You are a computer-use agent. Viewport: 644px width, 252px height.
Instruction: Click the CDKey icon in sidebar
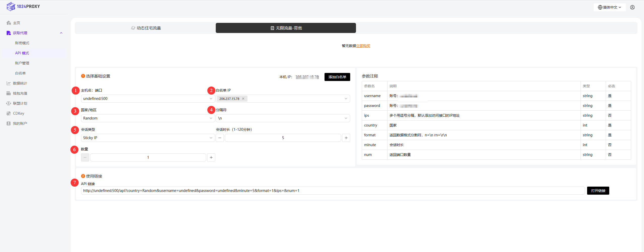click(9, 113)
